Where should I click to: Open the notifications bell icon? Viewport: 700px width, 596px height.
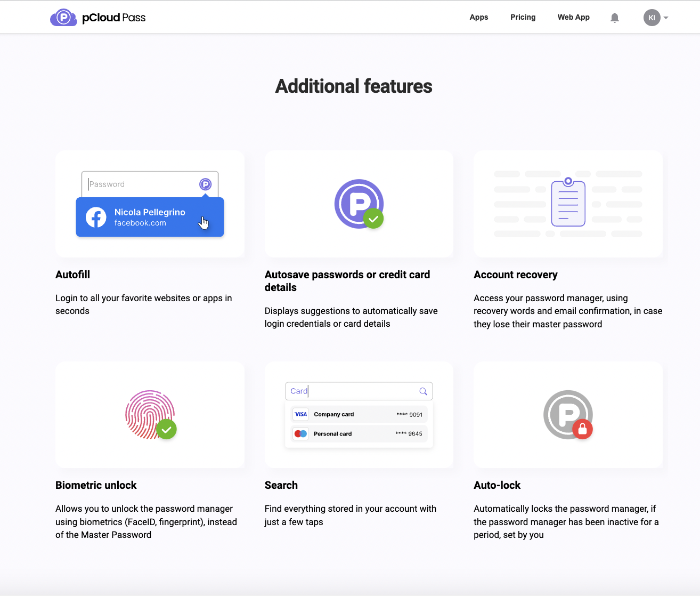[614, 17]
